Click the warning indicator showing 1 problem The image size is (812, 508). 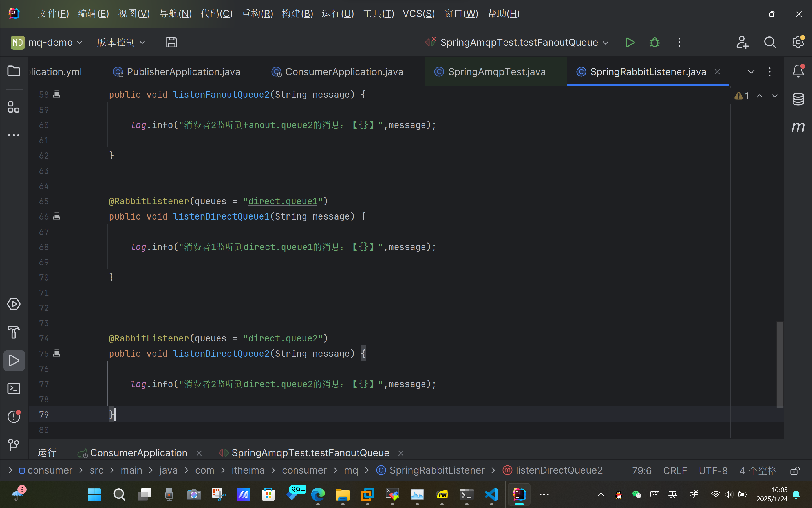(742, 96)
